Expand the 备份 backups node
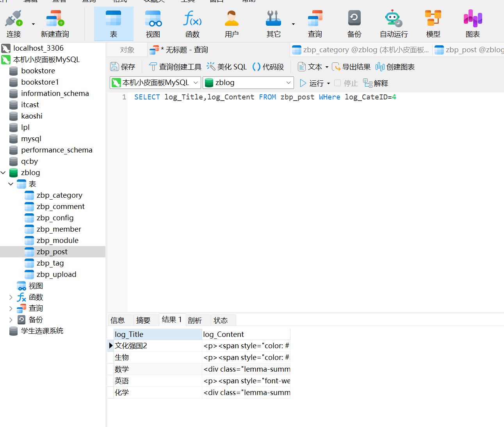This screenshot has height=427, width=504. (x=11, y=320)
